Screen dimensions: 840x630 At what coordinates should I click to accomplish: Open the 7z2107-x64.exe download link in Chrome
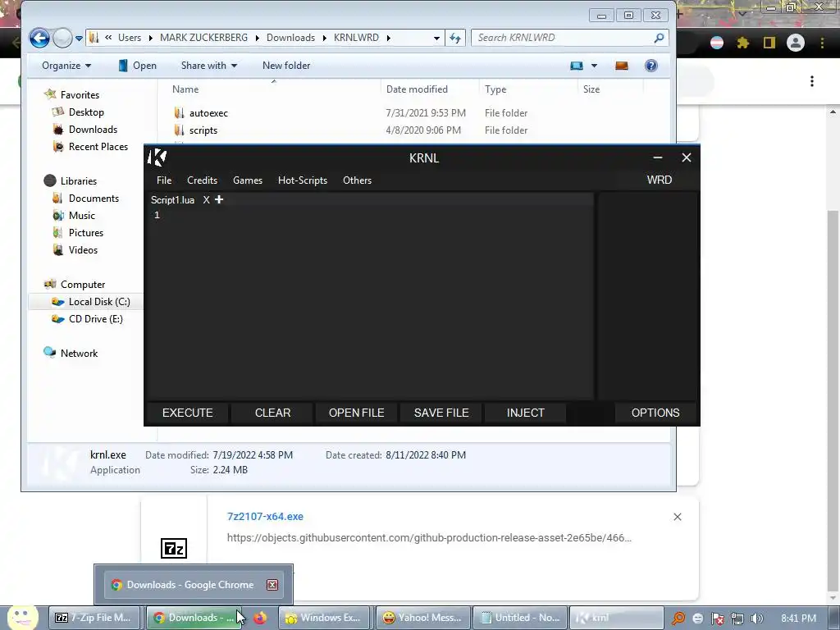[x=265, y=517]
